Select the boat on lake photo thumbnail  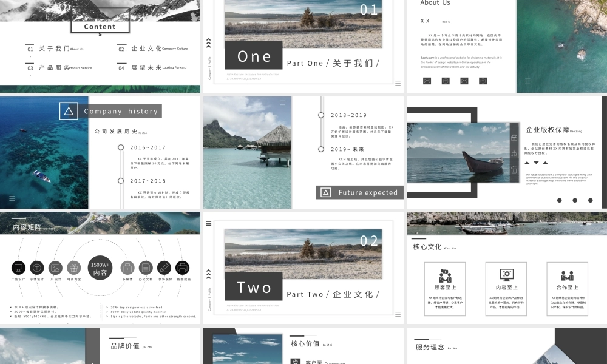458,152
